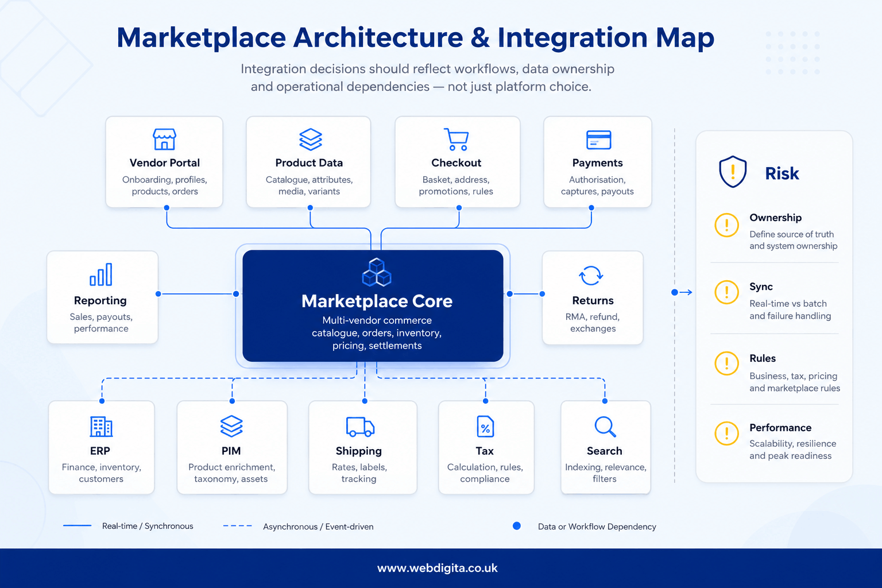
Task: Click the solid line legend sample
Action: 77,525
